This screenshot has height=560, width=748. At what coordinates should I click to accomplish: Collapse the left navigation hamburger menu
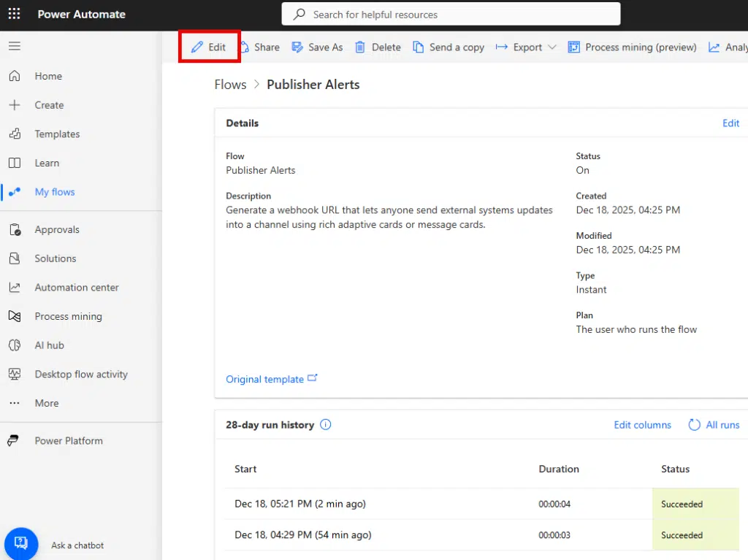pyautogui.click(x=14, y=46)
